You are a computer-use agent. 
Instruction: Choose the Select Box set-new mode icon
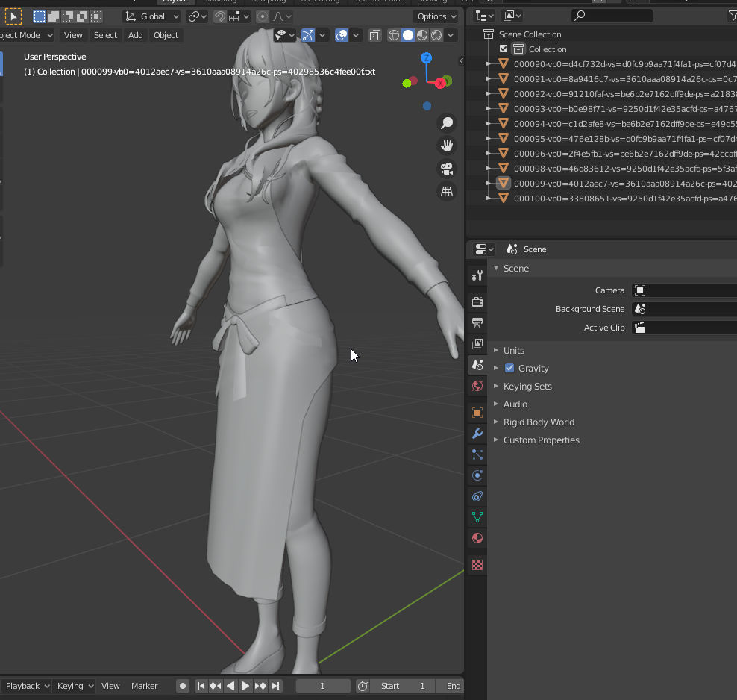[x=40, y=16]
